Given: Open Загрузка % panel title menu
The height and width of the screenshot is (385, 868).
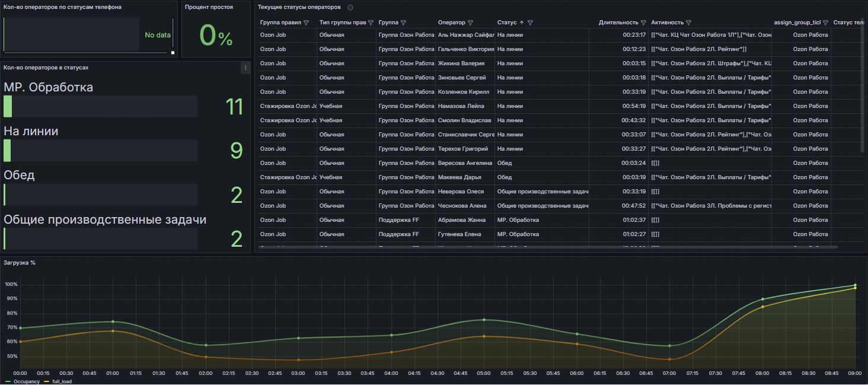Looking at the screenshot, I should pos(19,262).
